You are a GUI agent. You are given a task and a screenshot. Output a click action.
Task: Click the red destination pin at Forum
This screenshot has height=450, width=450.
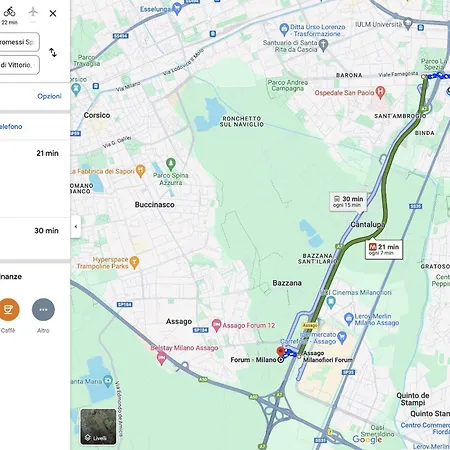pos(281,352)
